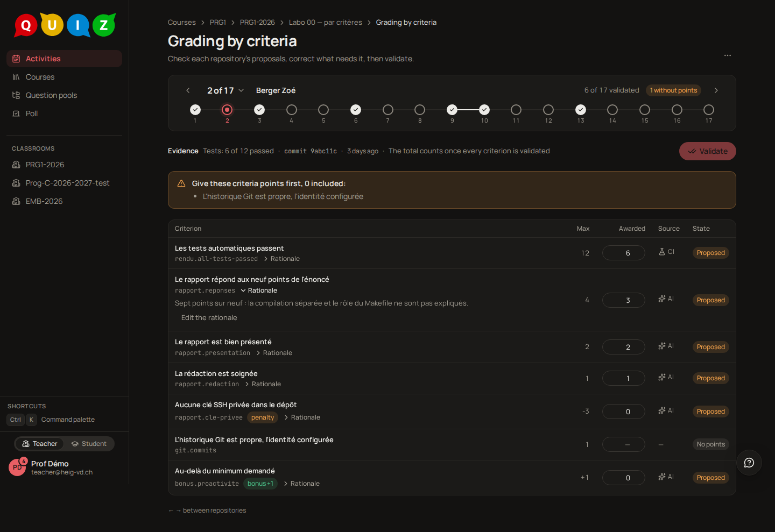Click CI flask source icon
Screen dimensions: 775x532
[x=662, y=252]
